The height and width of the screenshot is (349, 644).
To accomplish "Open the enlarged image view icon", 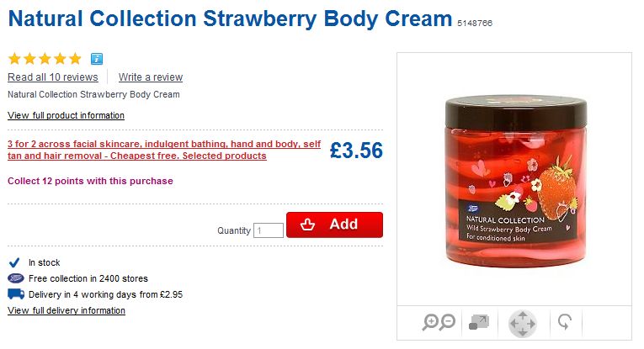I will click(478, 322).
